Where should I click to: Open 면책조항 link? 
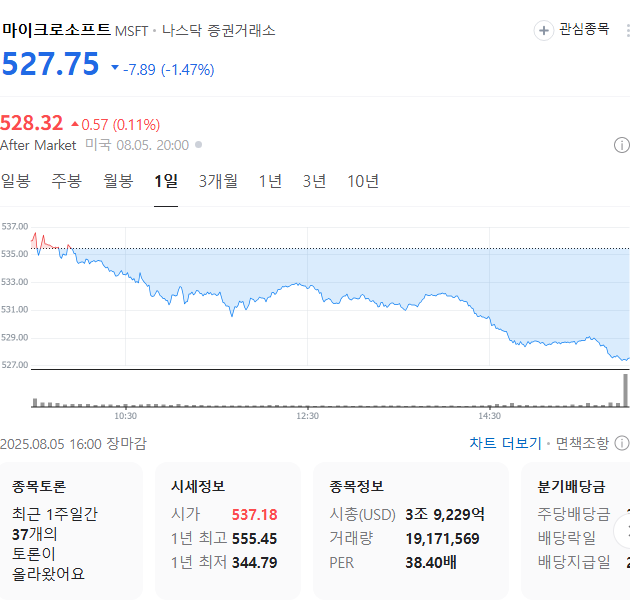click(x=582, y=443)
